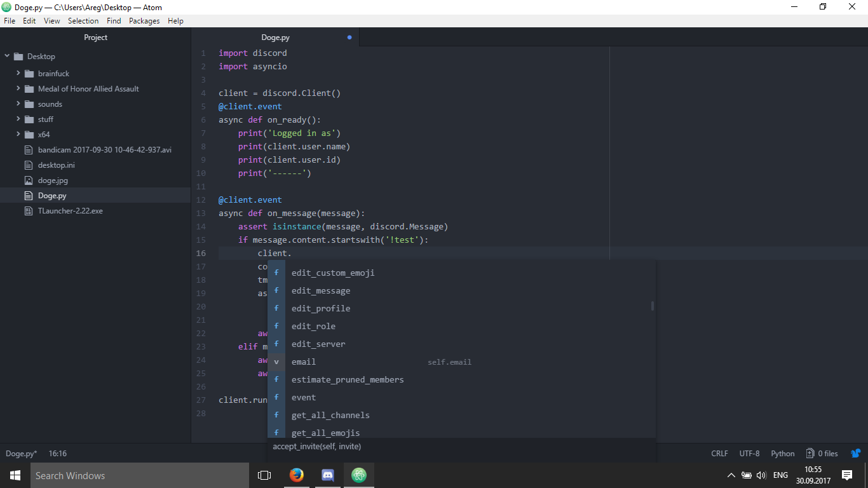Click the CRLF line-ending indicator
Image resolution: width=868 pixels, height=488 pixels.
click(719, 453)
